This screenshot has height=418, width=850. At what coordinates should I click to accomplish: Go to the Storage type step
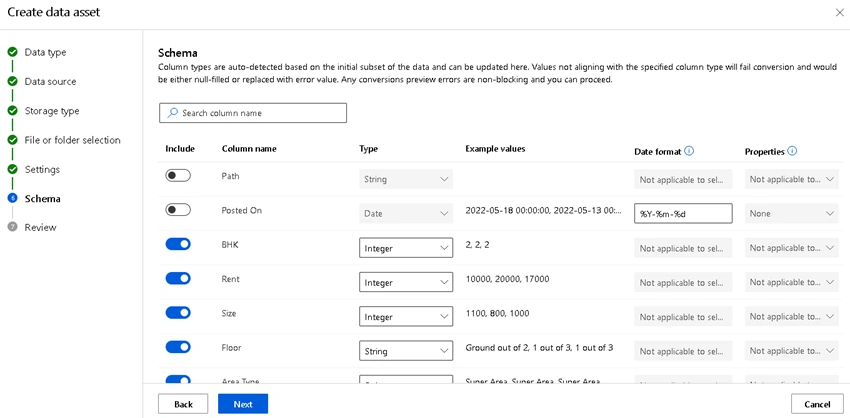pyautogui.click(x=52, y=111)
